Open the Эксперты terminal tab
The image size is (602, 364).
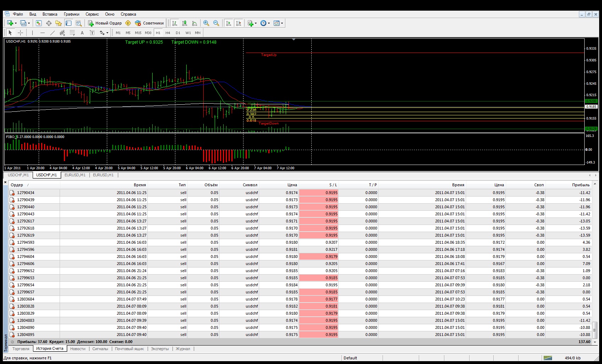tap(160, 349)
